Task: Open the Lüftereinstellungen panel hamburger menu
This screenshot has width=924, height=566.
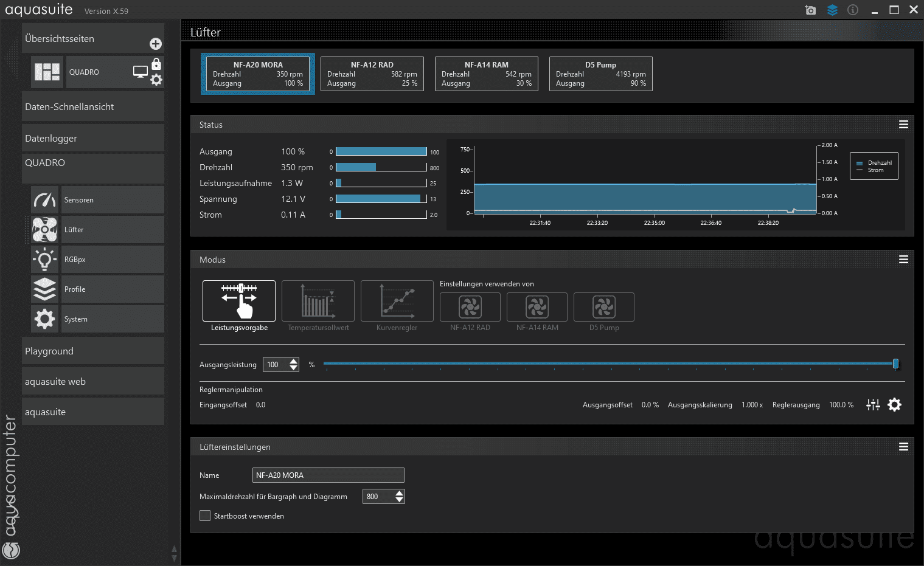Action: [903, 447]
